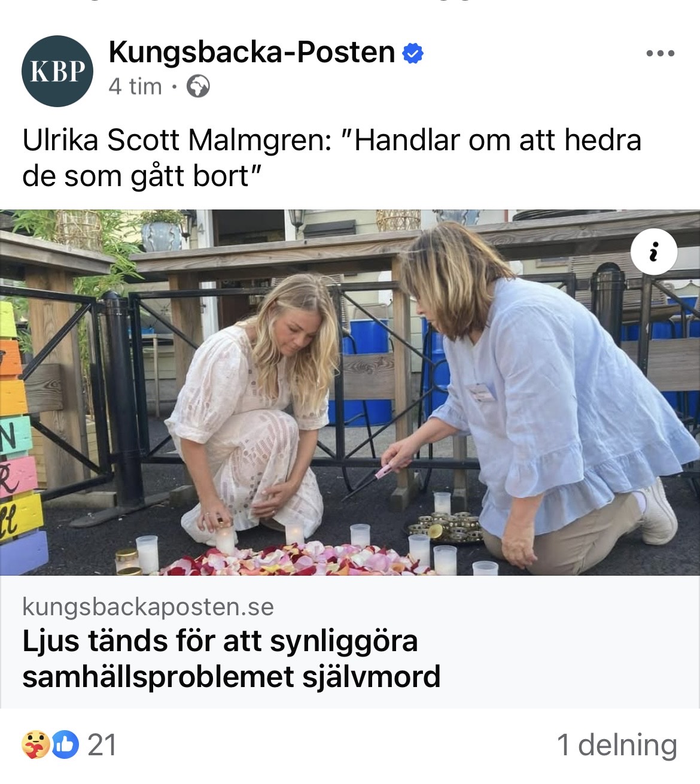The height and width of the screenshot is (784, 700).
Task: Open the KBP round profile avatar
Action: (x=57, y=71)
